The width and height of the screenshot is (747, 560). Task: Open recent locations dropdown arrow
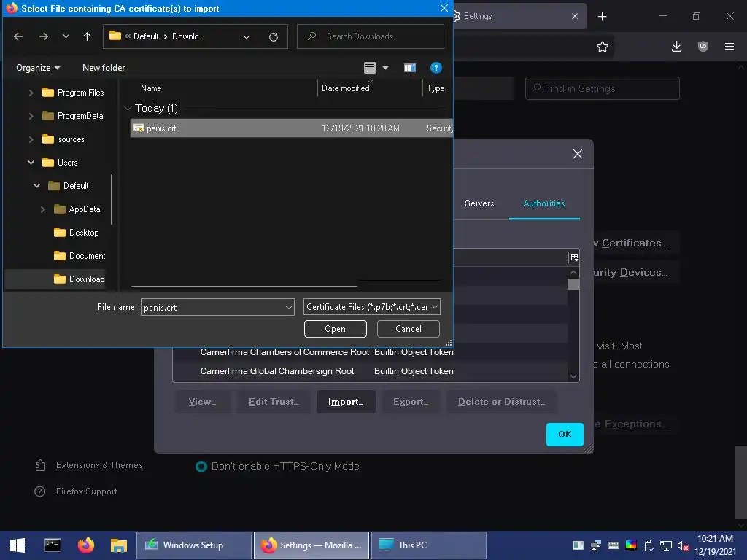66,36
